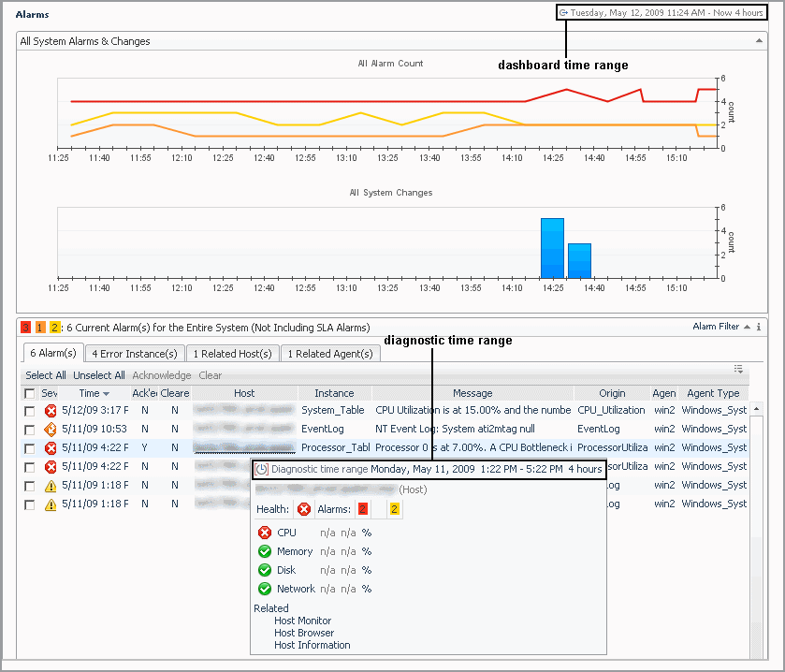Switch to the 4 Error Instance(s) tab
The image size is (785, 672).
click(x=134, y=354)
